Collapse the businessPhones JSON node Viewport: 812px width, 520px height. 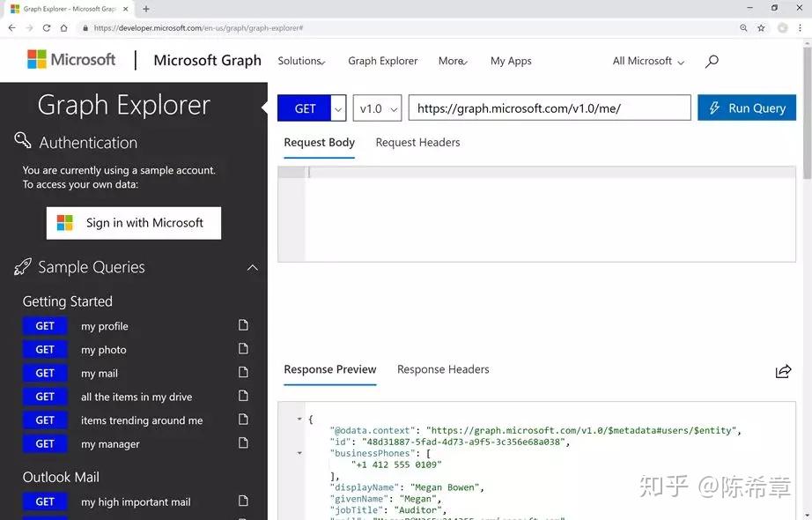[x=299, y=452]
